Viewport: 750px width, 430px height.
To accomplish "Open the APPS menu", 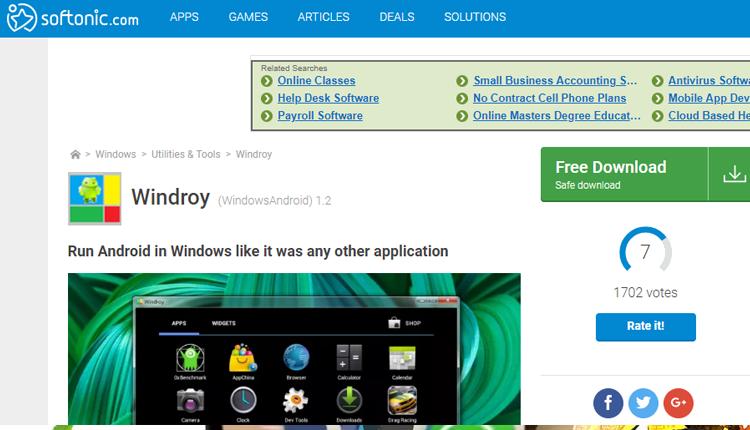I will click(184, 17).
